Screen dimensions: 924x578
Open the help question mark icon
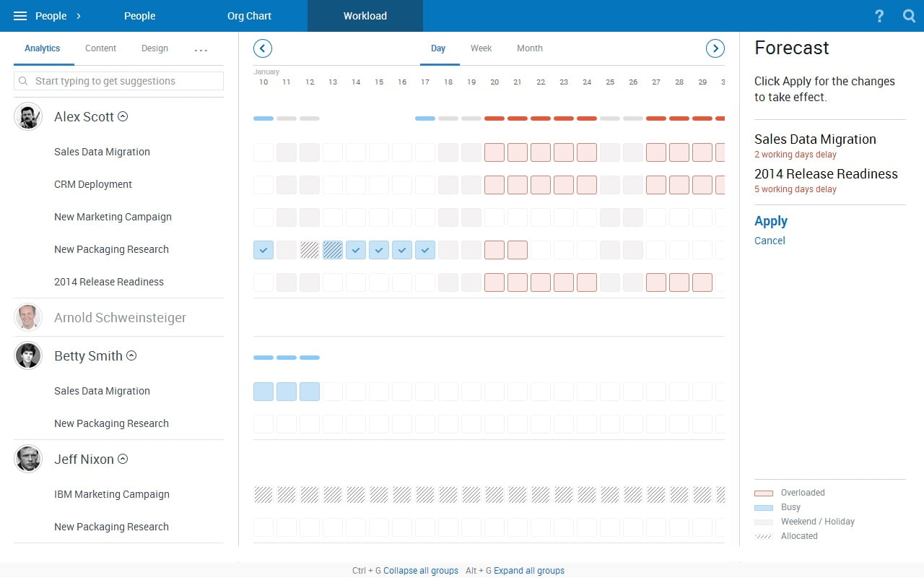point(879,16)
